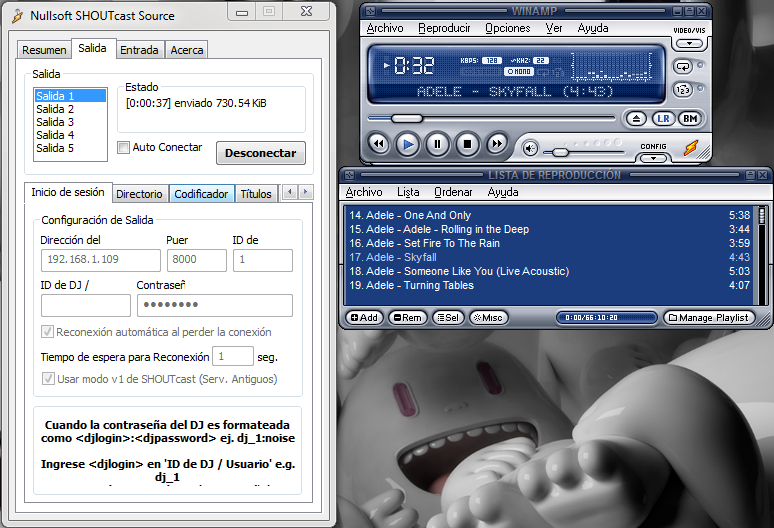Click the playlist Add button
Viewport: 774px width, 528px height.
point(364,318)
